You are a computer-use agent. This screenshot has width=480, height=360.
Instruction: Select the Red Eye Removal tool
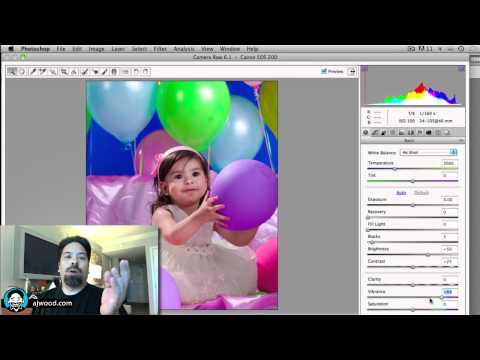click(x=95, y=71)
